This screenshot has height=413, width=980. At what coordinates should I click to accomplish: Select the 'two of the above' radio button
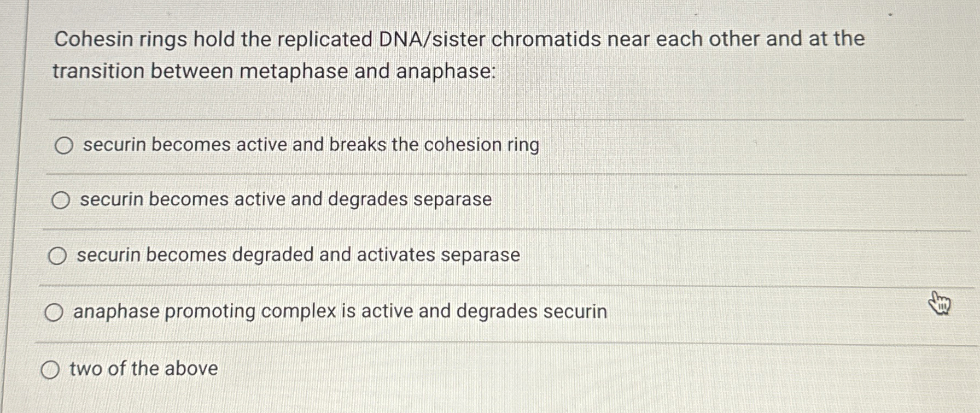(51, 370)
